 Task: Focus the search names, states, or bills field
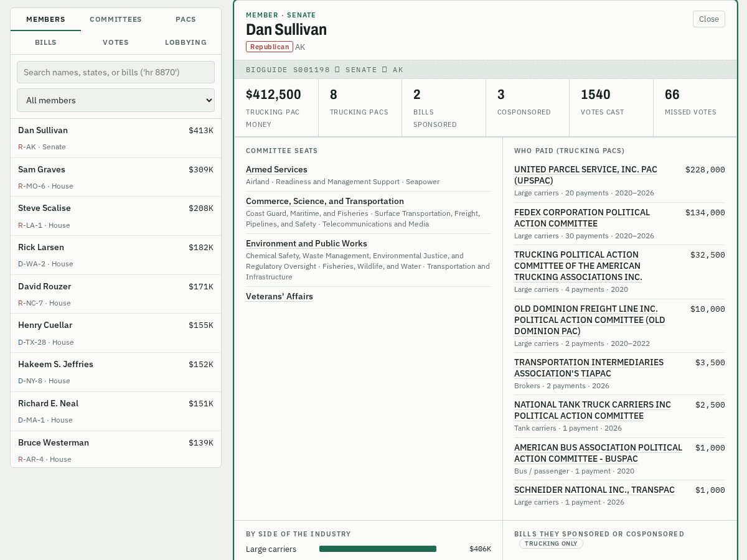116,72
